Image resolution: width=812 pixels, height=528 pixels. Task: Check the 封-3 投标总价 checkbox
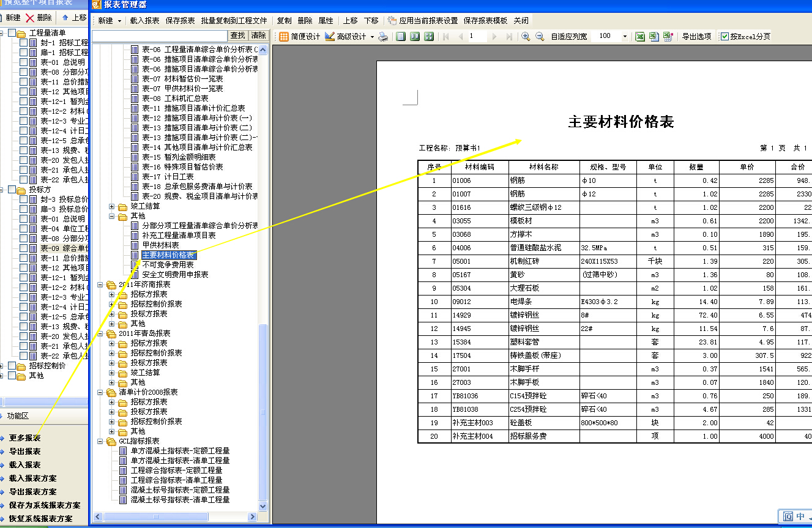(x=24, y=199)
